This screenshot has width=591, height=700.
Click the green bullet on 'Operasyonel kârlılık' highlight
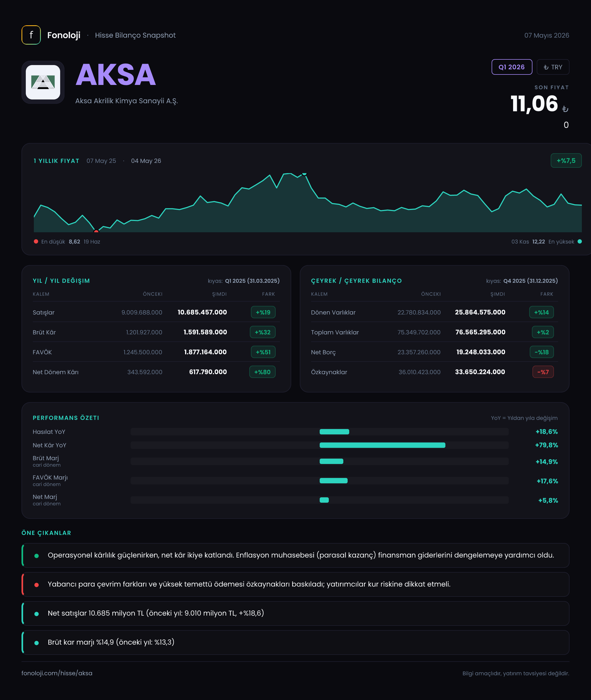click(x=37, y=555)
